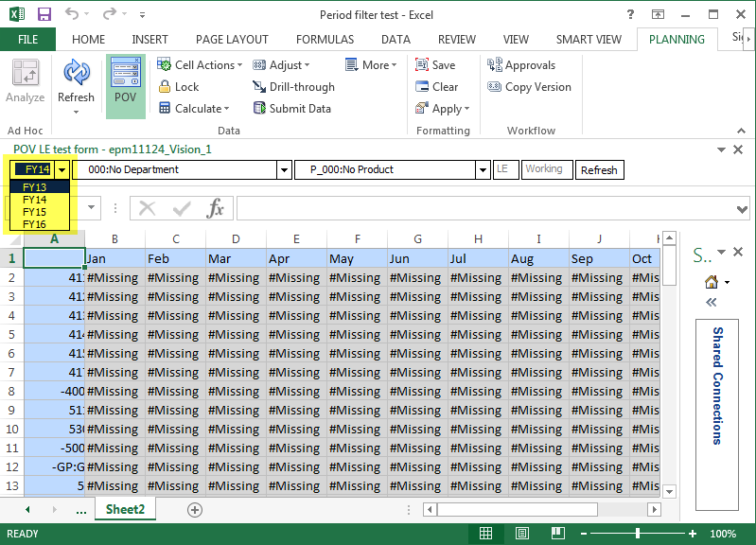Click inside the formula bar

pyautogui.click(x=486, y=208)
